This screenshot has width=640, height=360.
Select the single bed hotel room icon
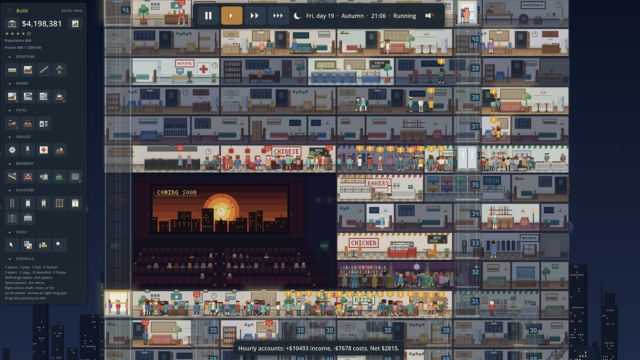(12, 123)
